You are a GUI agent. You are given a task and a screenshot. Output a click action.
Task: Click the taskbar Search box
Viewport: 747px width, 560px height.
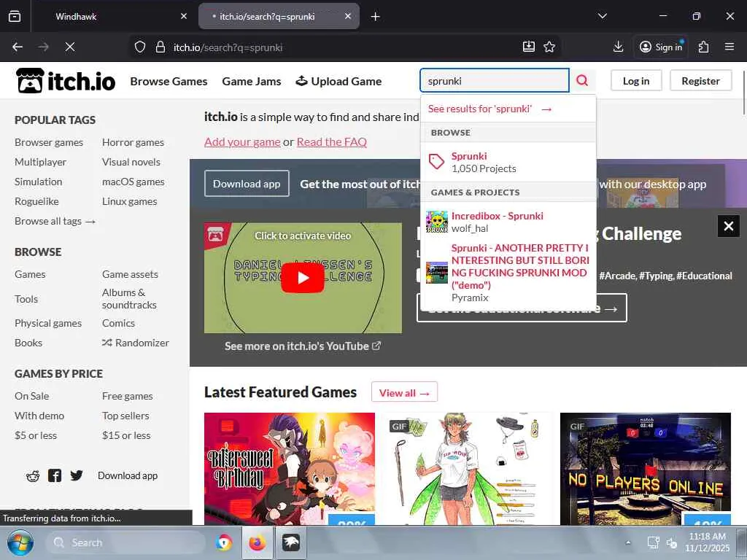point(125,542)
